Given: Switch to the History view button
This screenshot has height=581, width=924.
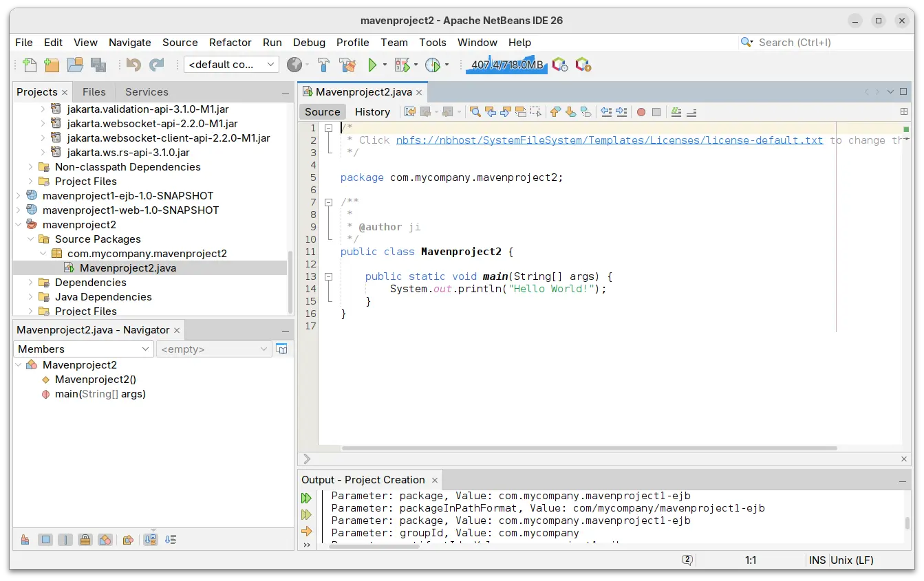Looking at the screenshot, I should pyautogui.click(x=372, y=112).
